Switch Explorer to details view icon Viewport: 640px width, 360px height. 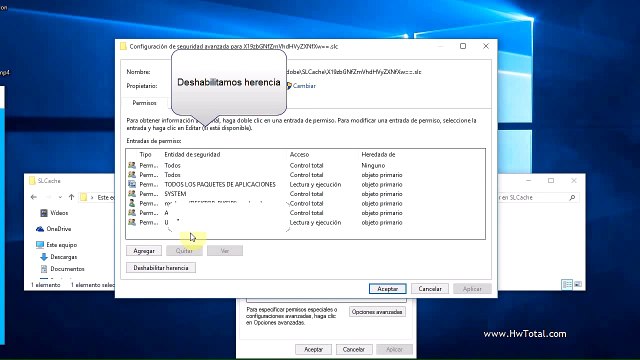click(x=567, y=284)
